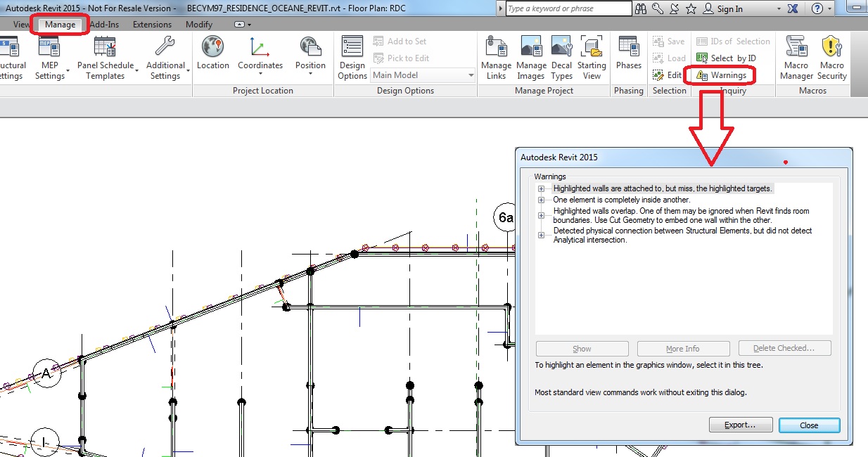Screen dimensions: 868x457
Task: Expand the element completely inside another warning
Action: 540,199
